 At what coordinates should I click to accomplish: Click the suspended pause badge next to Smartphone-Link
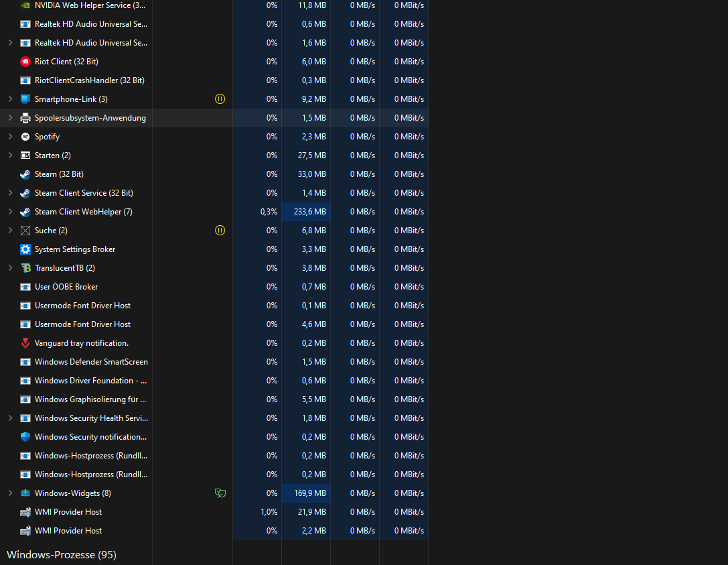click(220, 99)
